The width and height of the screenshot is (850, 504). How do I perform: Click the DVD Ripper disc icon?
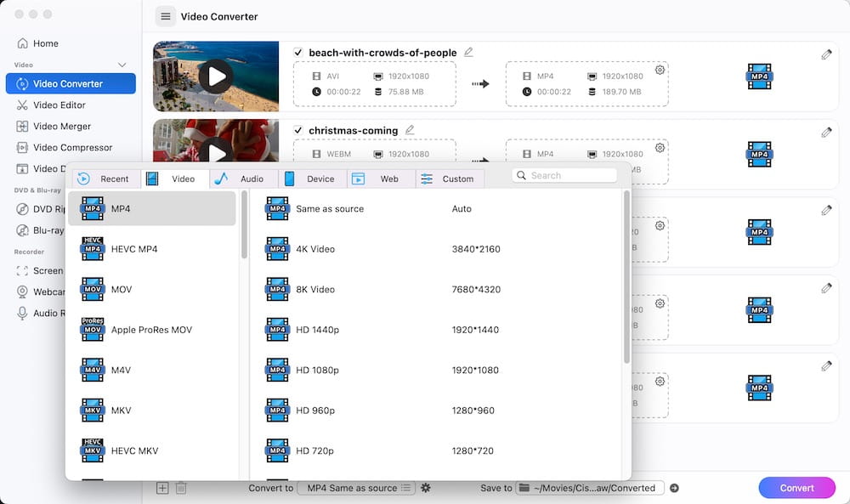[x=22, y=209]
